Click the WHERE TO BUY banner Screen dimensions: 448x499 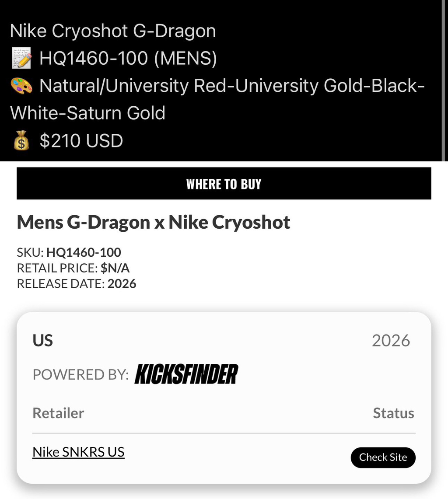click(x=224, y=184)
